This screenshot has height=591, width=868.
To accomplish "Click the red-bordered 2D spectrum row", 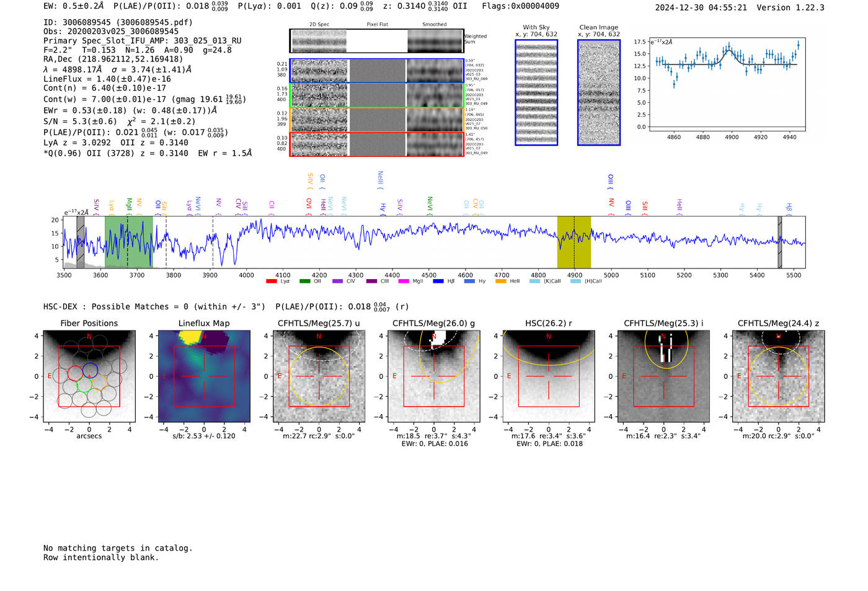I will click(377, 144).
